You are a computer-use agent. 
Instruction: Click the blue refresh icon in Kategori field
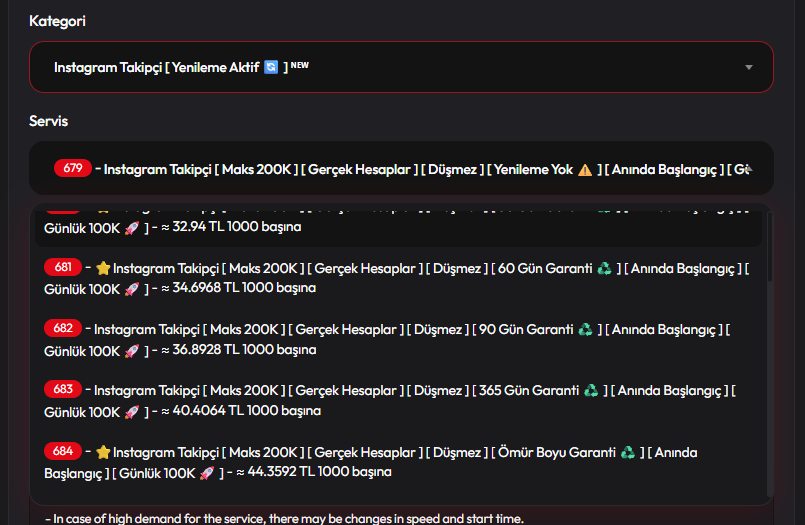(270, 67)
